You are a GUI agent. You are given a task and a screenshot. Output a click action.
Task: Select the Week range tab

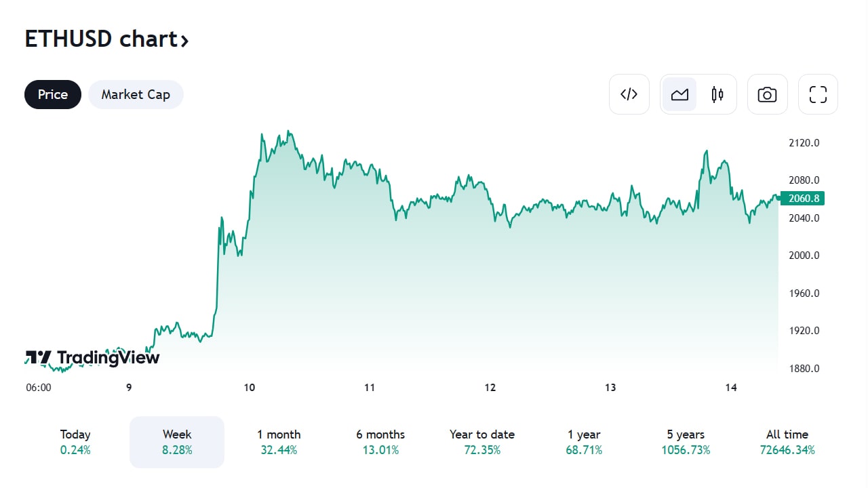[177, 442]
